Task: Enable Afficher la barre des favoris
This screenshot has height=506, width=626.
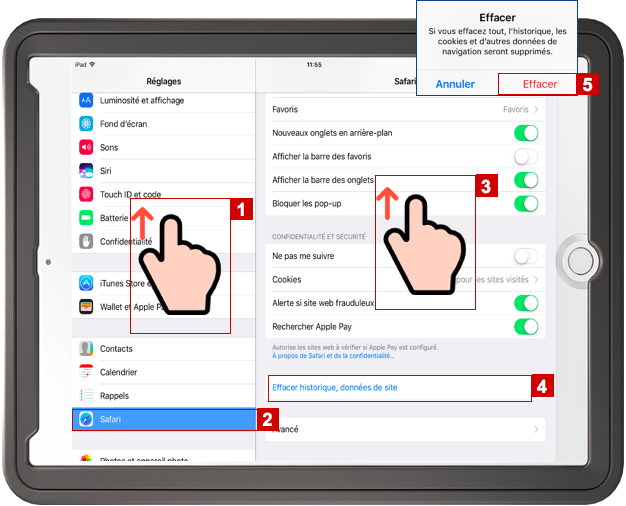Action: pyautogui.click(x=526, y=157)
